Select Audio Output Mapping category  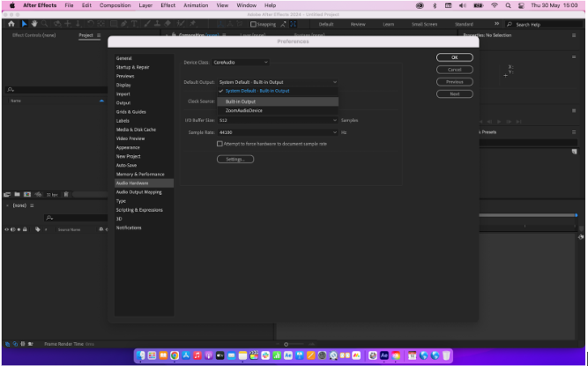144,192
